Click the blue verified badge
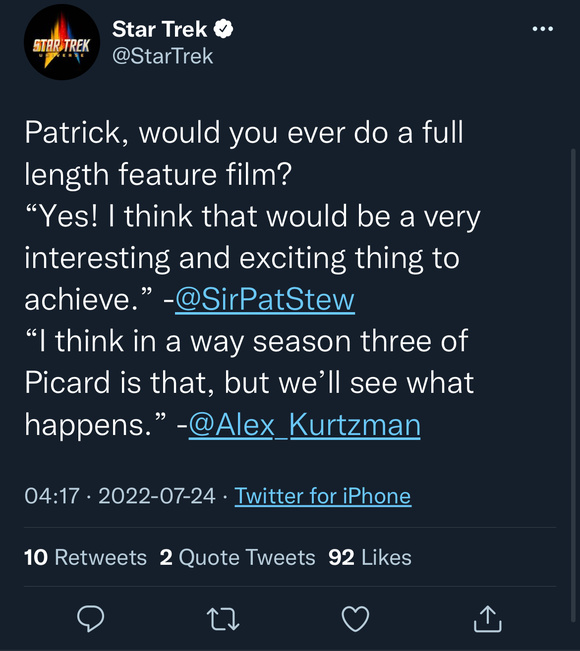The height and width of the screenshot is (651, 580). 223,29
